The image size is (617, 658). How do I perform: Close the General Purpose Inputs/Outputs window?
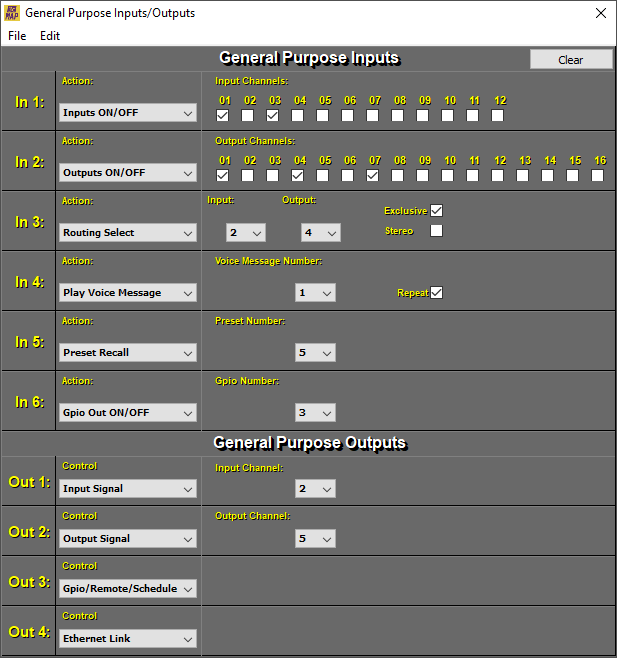pyautogui.click(x=600, y=13)
